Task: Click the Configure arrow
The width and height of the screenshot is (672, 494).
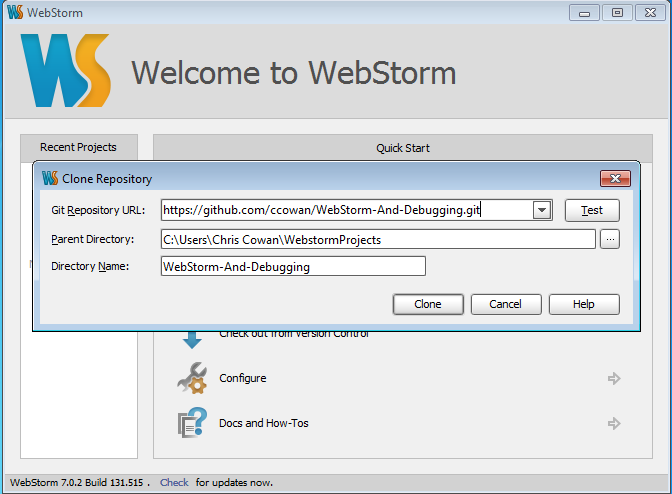Action: pyautogui.click(x=614, y=378)
